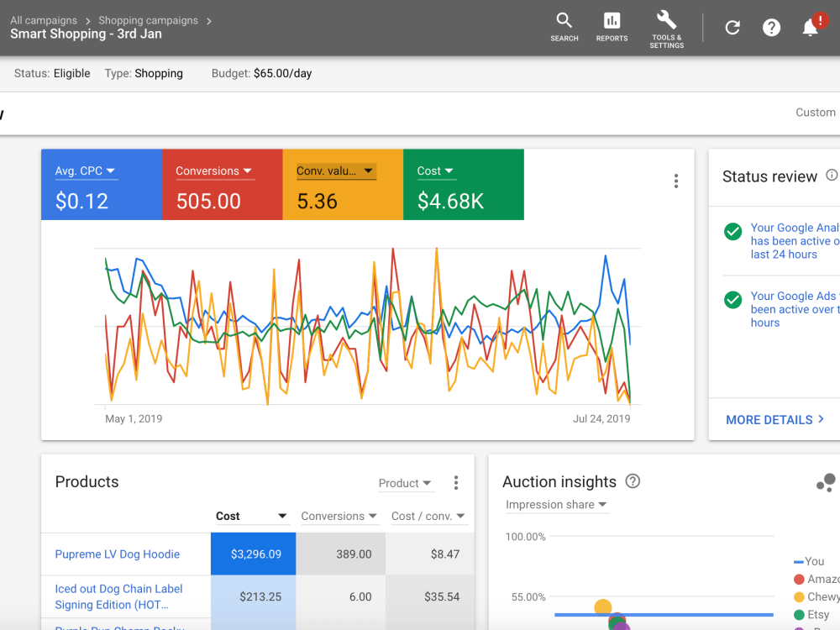Click the 505.00 value on red card
The image size is (840, 630).
pos(208,202)
